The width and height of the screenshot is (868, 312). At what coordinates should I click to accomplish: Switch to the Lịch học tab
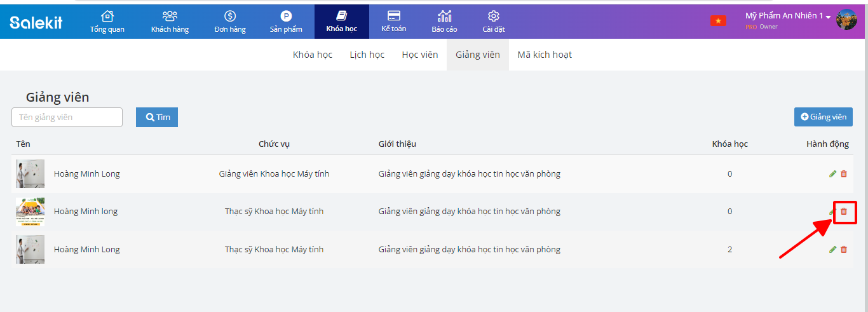pos(367,55)
